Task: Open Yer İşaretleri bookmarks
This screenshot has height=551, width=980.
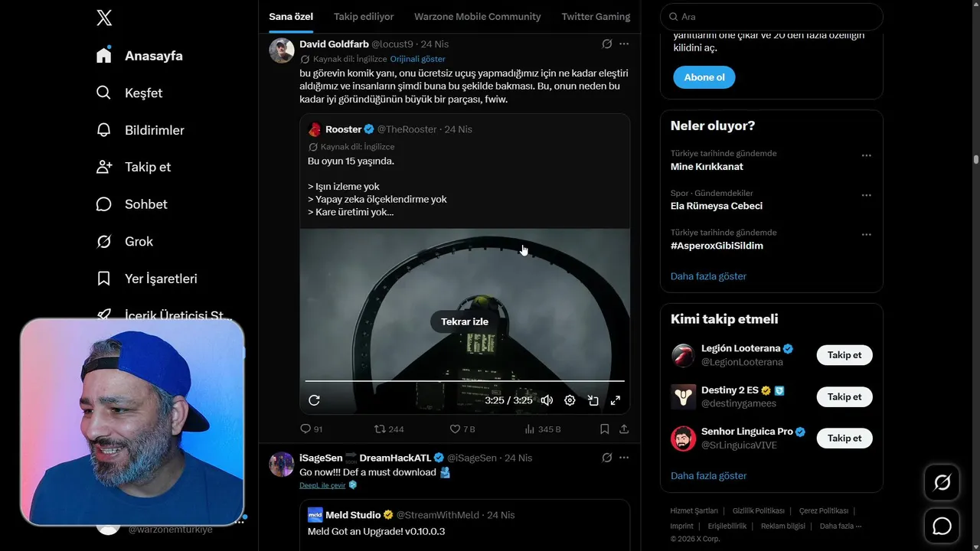Action: [147, 279]
